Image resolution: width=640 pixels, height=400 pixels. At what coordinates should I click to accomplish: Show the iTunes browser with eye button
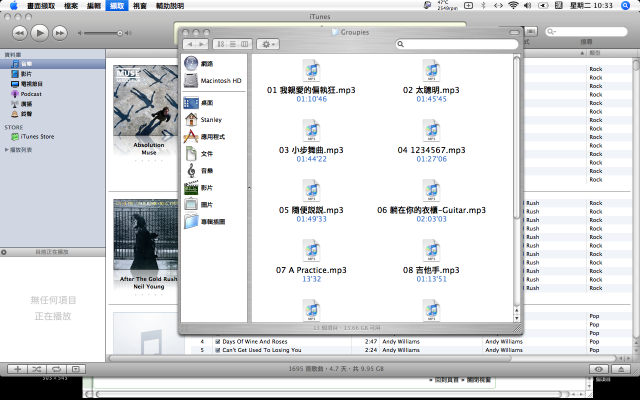(x=599, y=369)
